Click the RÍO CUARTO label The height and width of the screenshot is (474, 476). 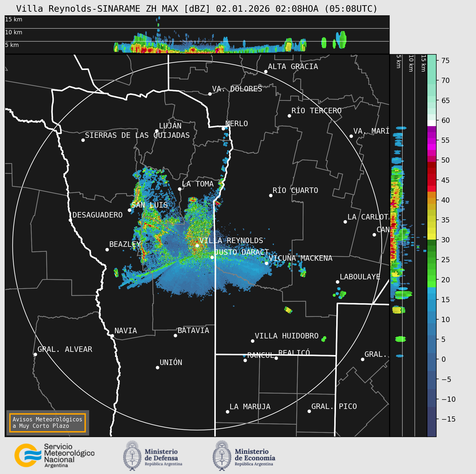pos(295,190)
